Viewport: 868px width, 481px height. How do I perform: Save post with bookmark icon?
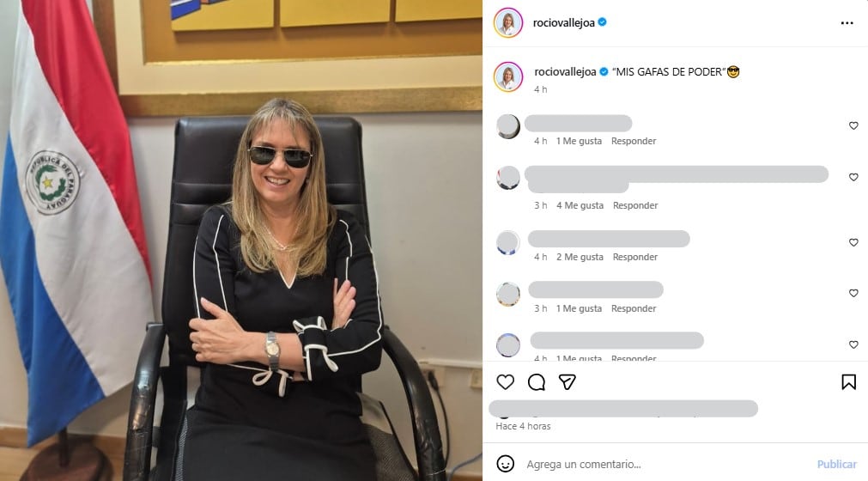click(x=848, y=382)
